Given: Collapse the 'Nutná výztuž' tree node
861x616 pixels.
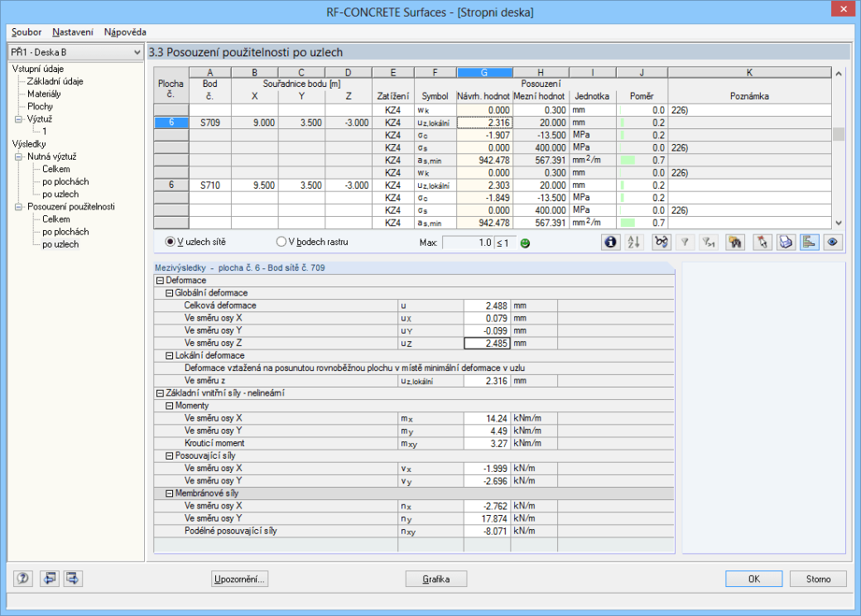Looking at the screenshot, I should [x=18, y=156].
